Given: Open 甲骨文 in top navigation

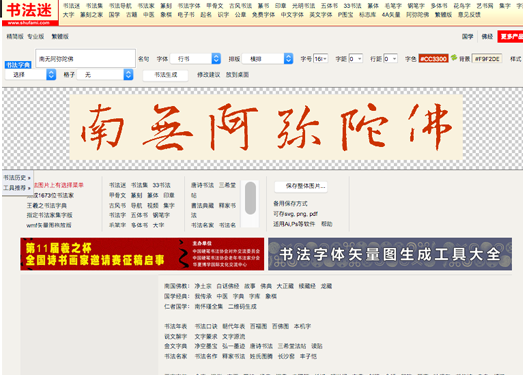Looking at the screenshot, I should (214, 6).
